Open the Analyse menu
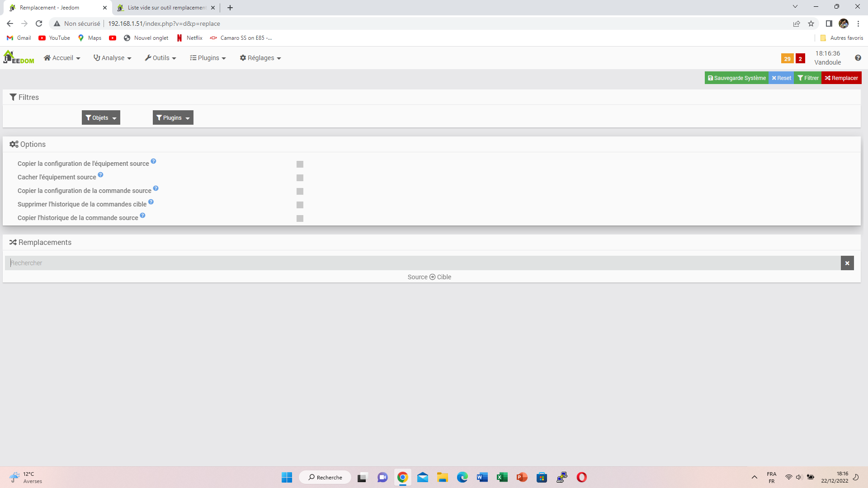This screenshot has width=868, height=488. pos(112,58)
